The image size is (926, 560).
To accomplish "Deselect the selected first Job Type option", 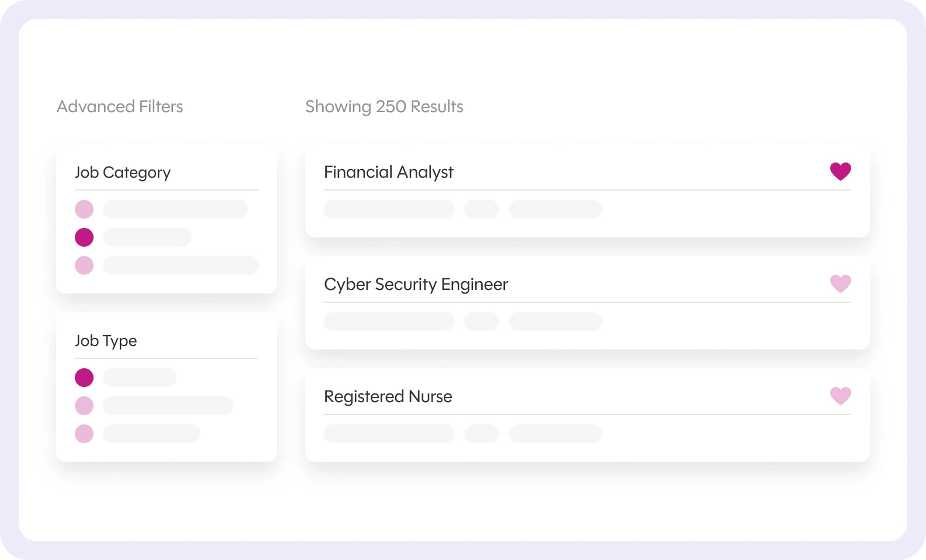I will point(84,378).
